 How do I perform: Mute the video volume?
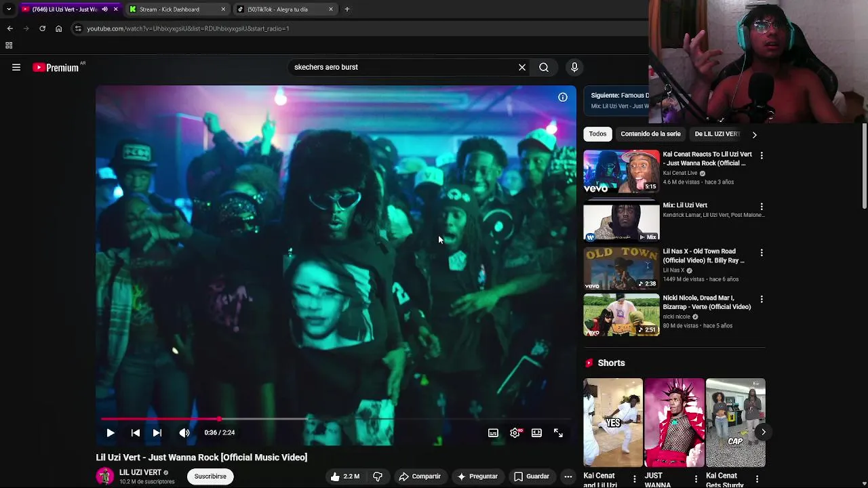(x=184, y=432)
